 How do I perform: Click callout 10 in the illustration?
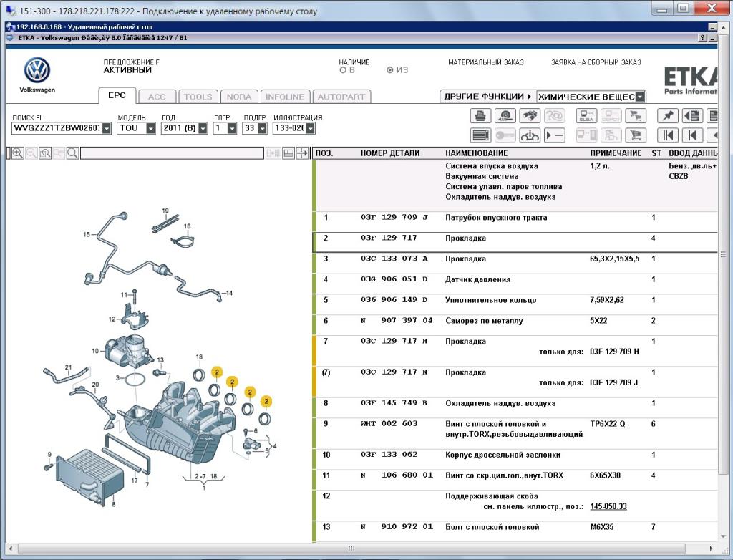tap(95, 351)
